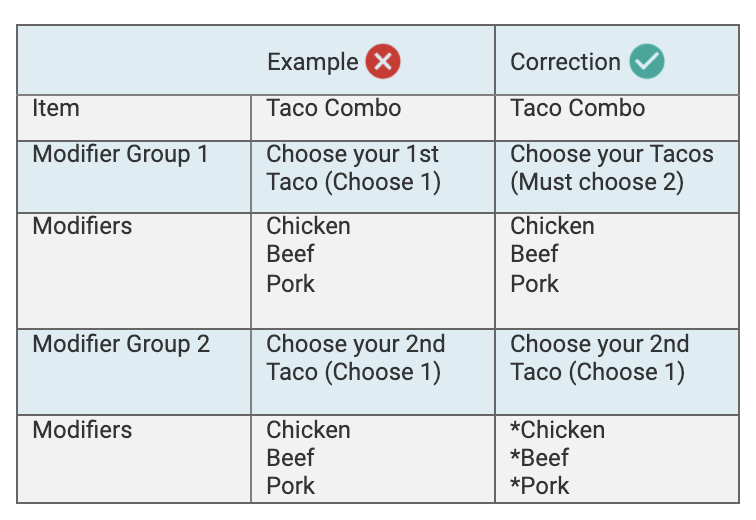Click Pork in first Correction modifiers cell

click(534, 284)
